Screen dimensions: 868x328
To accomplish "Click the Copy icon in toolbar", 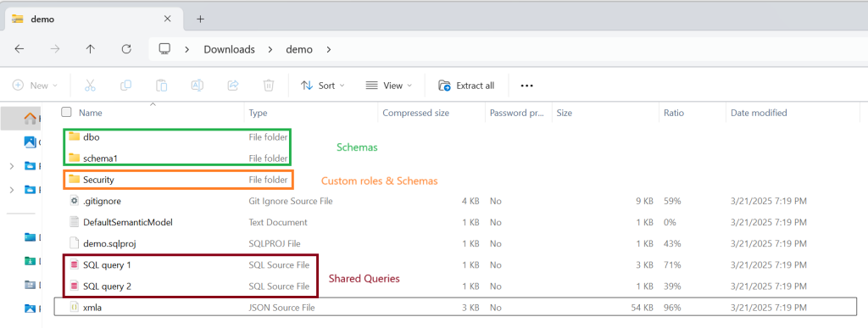I will click(126, 86).
